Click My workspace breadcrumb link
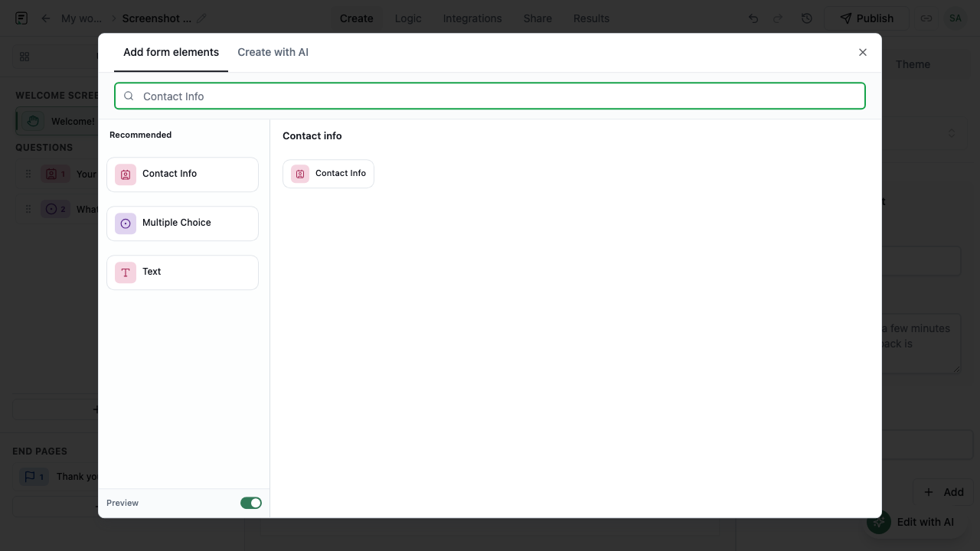The height and width of the screenshot is (551, 980). [81, 18]
